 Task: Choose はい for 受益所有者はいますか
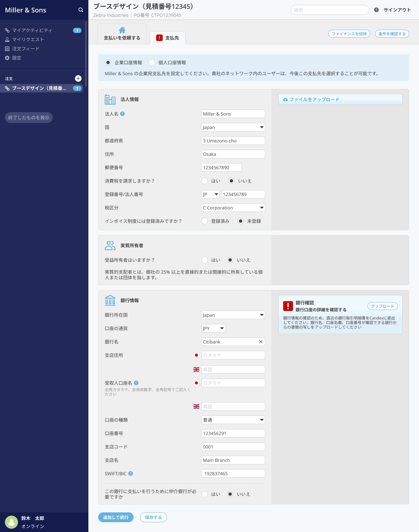point(205,260)
